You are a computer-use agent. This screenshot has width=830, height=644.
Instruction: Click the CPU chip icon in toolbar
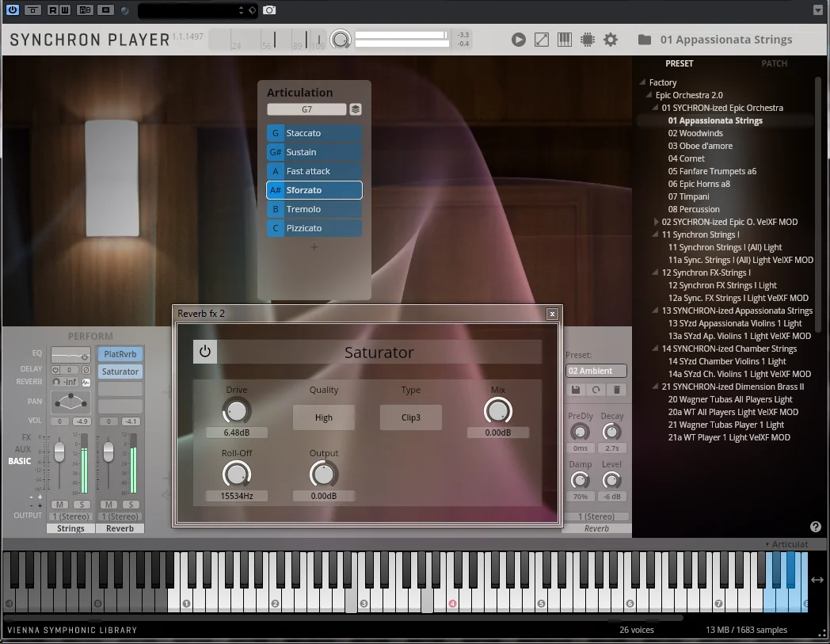pyautogui.click(x=588, y=40)
